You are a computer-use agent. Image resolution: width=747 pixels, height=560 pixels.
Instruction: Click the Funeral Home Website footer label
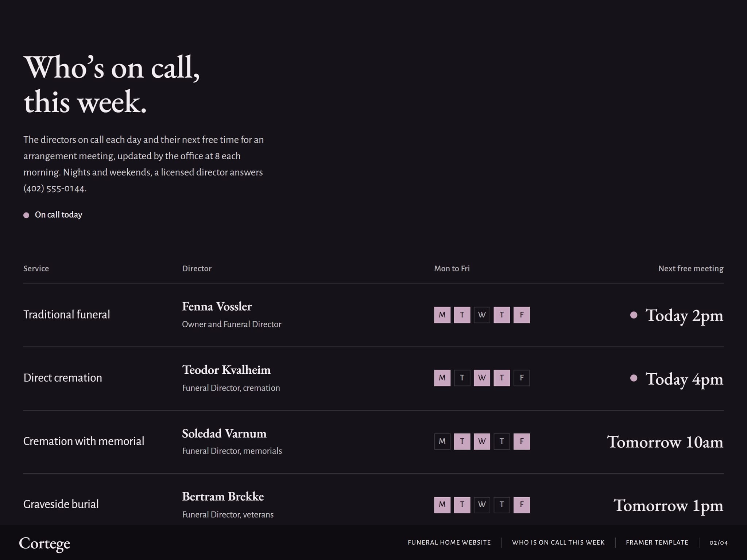pyautogui.click(x=449, y=542)
